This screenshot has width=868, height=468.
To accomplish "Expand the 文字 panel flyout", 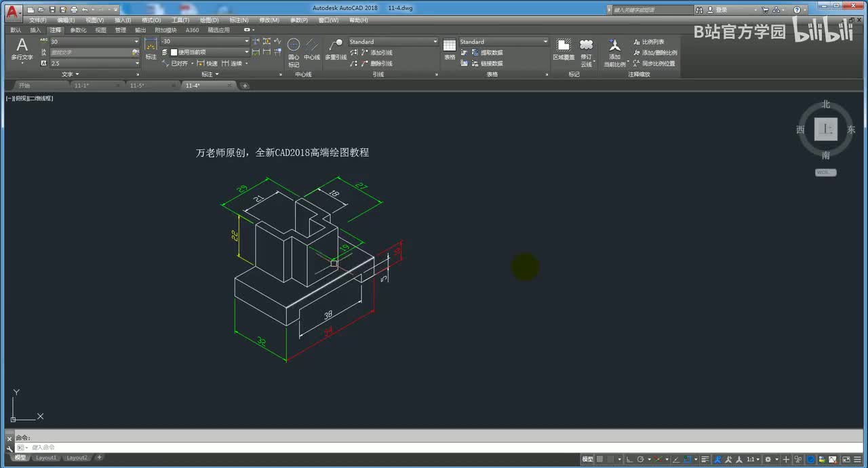I will coord(71,74).
